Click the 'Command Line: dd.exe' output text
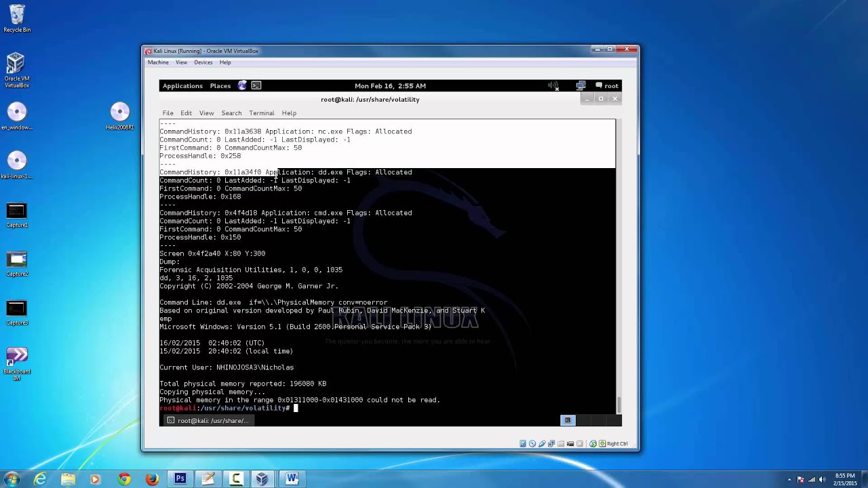 click(273, 302)
